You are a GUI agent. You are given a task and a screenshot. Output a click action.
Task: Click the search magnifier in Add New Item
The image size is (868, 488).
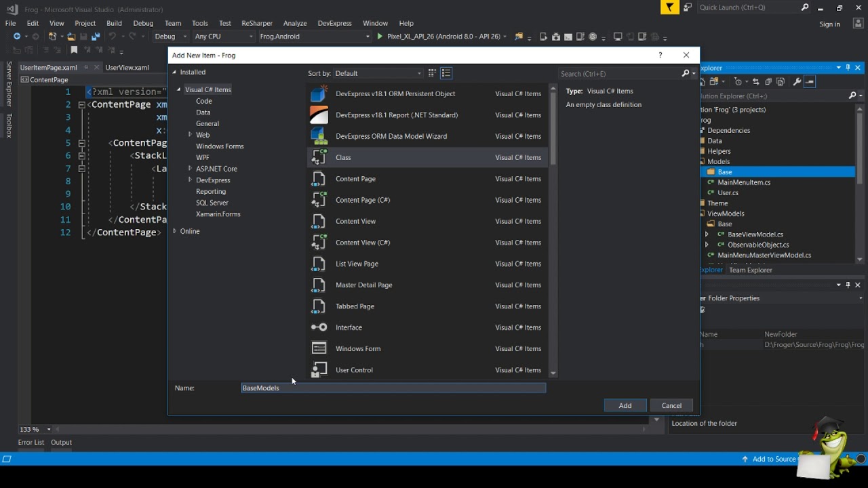(686, 73)
